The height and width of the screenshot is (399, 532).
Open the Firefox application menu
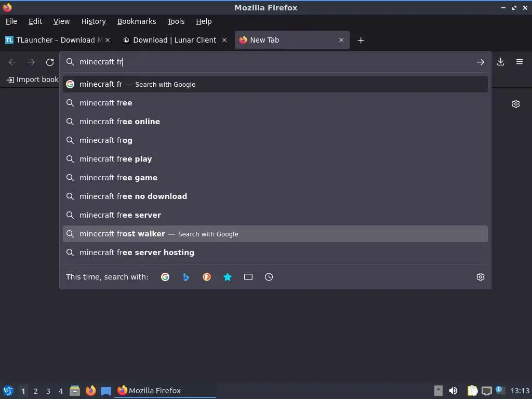click(x=519, y=62)
